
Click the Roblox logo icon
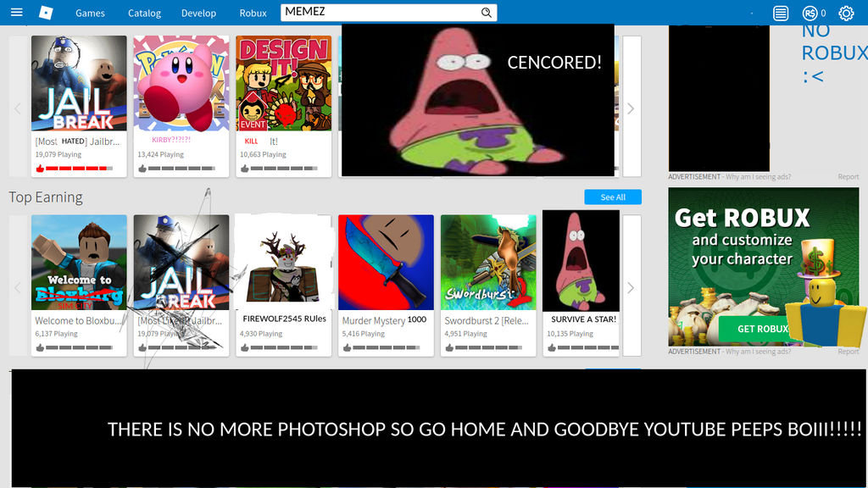tap(46, 12)
